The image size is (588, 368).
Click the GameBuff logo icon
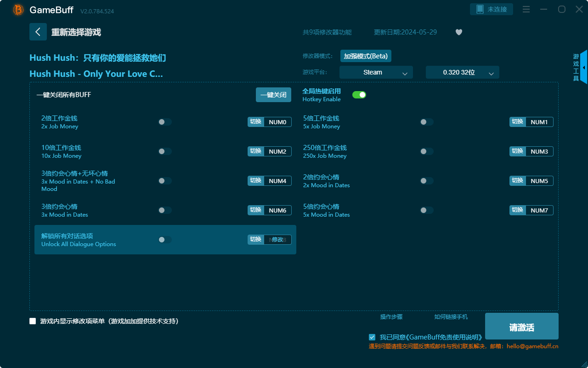click(18, 10)
